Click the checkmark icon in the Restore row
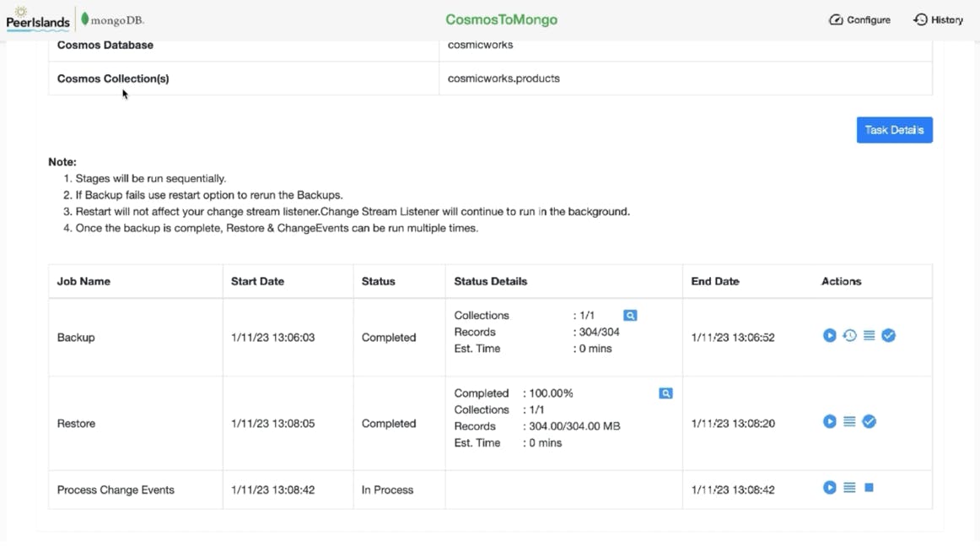This screenshot has width=980, height=547. pos(869,421)
